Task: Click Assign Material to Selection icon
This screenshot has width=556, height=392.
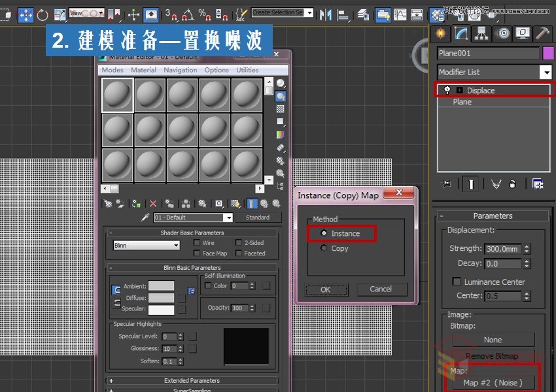Action: pyautogui.click(x=136, y=204)
